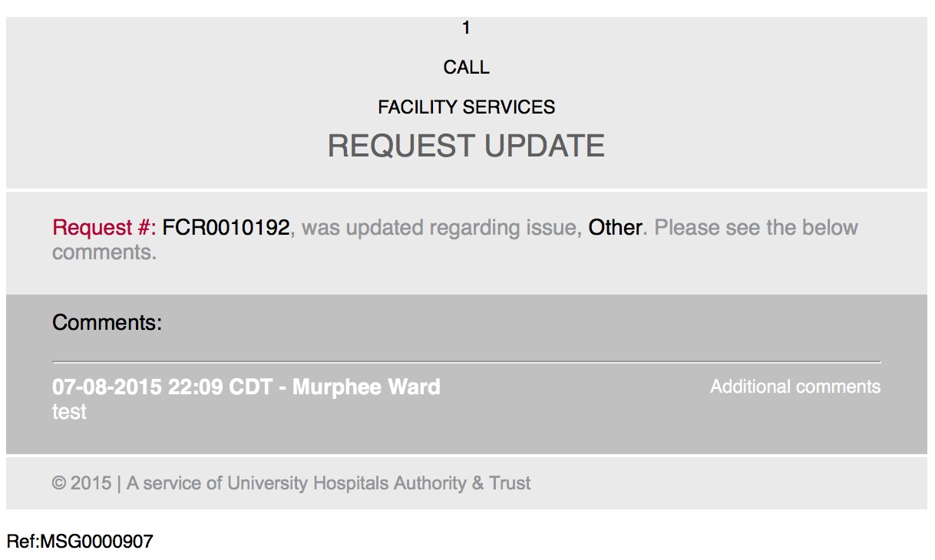This screenshot has height=560, width=935.
Task: Click the horizontal divider under Comments
Action: 467,361
